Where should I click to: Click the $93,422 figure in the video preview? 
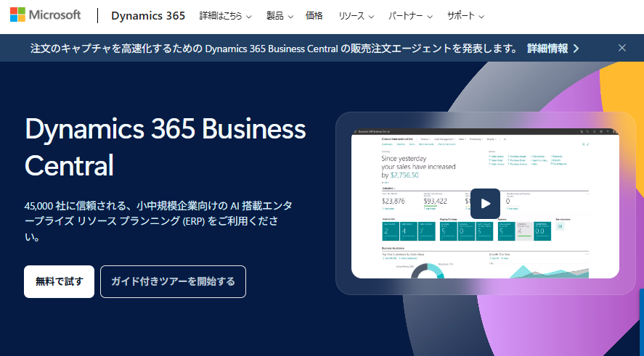pos(435,201)
